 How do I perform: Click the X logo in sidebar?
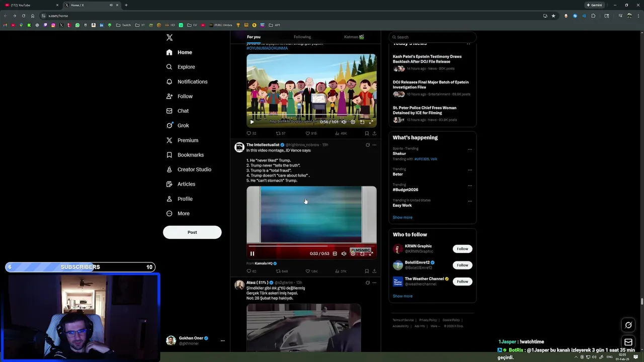(x=170, y=38)
